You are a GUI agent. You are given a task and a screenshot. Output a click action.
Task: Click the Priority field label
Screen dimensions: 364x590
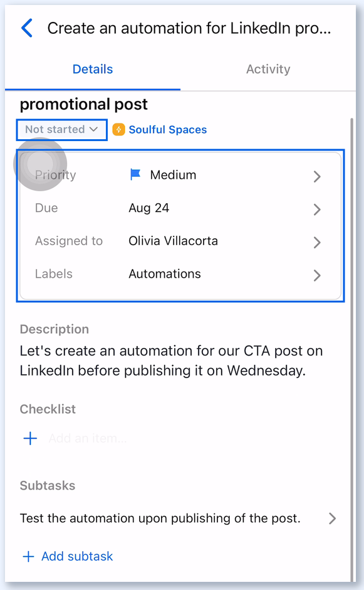(55, 175)
